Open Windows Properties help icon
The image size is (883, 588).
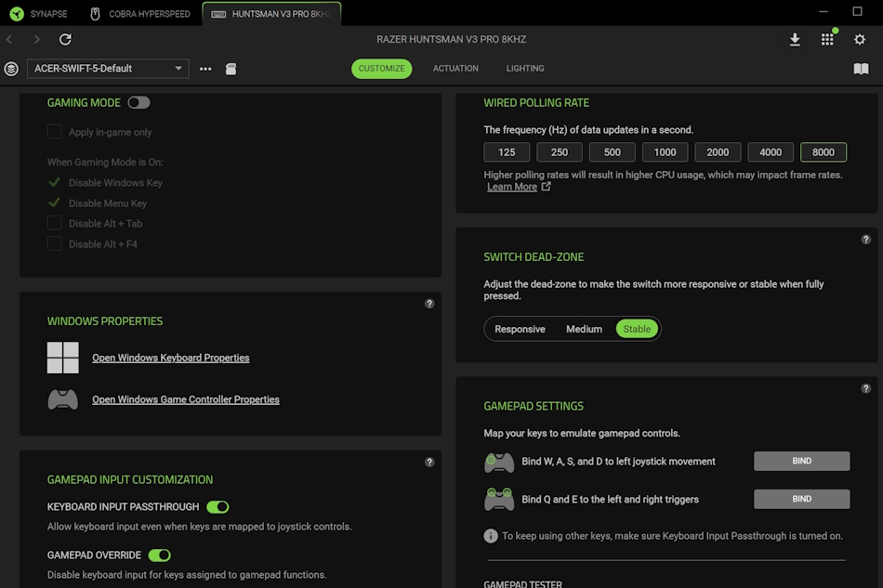429,304
